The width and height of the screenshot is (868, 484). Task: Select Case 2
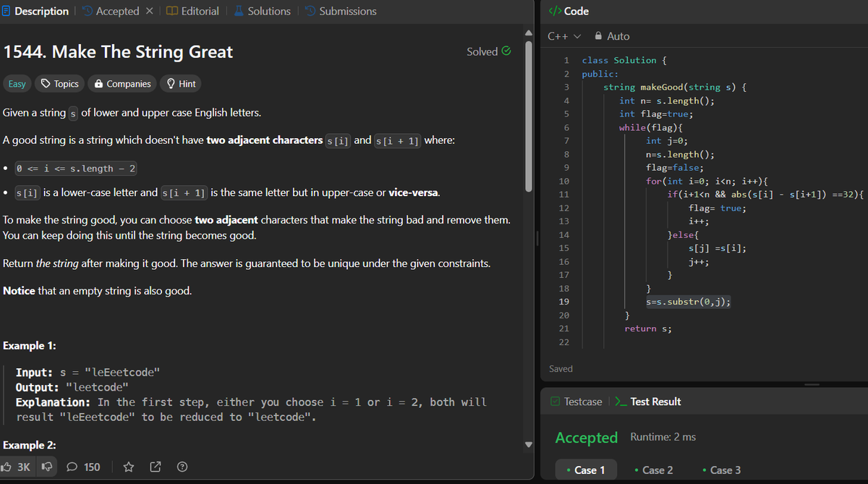click(x=653, y=470)
